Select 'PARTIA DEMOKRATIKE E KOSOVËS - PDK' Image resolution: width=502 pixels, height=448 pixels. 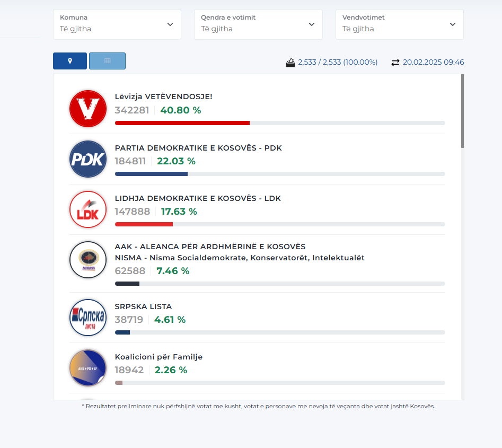pyautogui.click(x=198, y=148)
